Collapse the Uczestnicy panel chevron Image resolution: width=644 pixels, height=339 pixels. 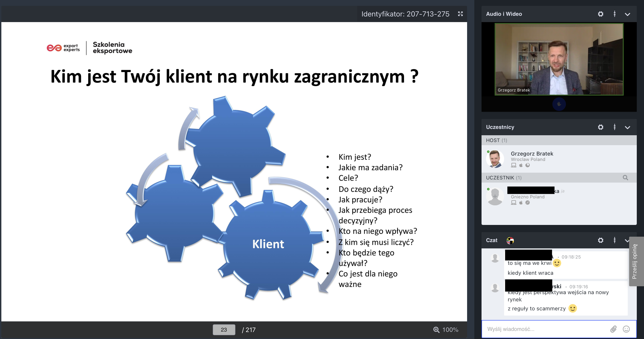tap(627, 127)
